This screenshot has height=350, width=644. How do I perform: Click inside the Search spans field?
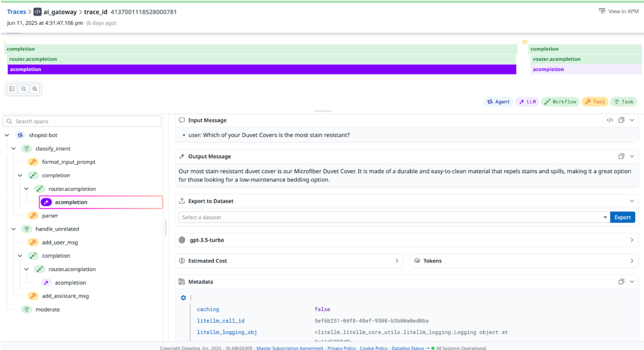pyautogui.click(x=81, y=121)
